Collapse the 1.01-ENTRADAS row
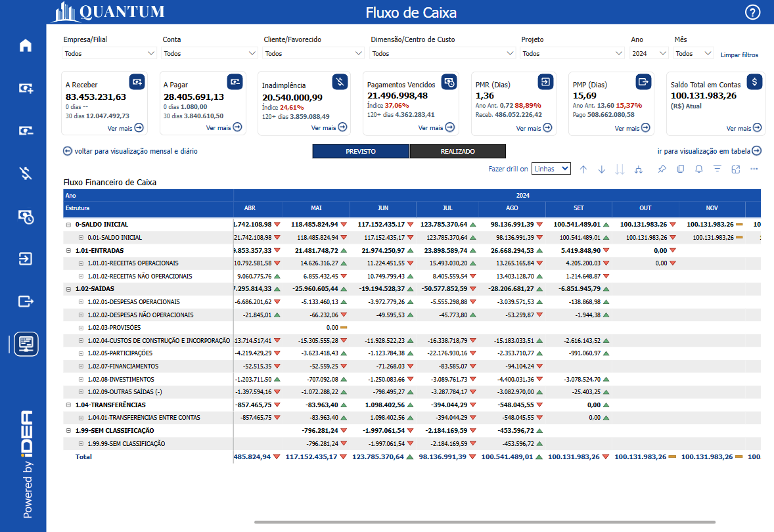This screenshot has height=532, width=774. pos(68,250)
